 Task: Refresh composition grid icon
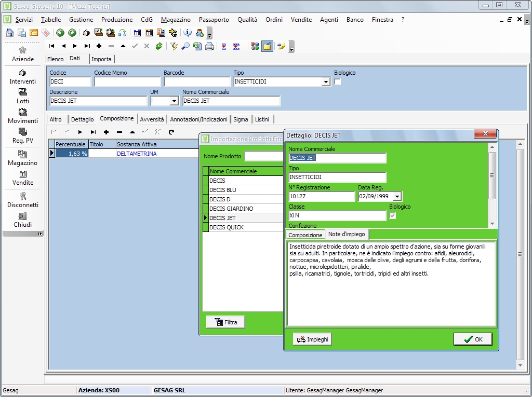tap(171, 132)
